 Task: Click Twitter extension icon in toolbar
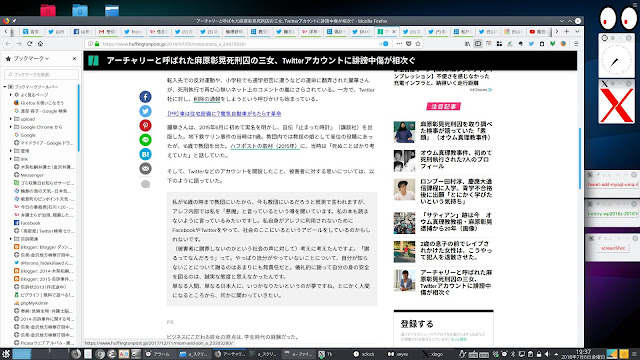(x=531, y=44)
